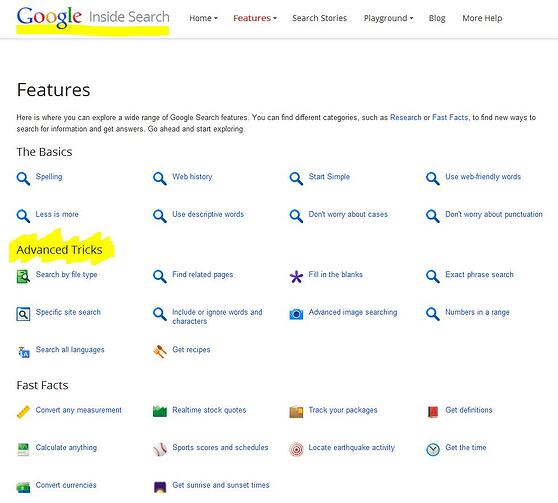558x503 pixels.
Task: Click the yellow ruler icon for Convert any measurement
Action: 23,412
